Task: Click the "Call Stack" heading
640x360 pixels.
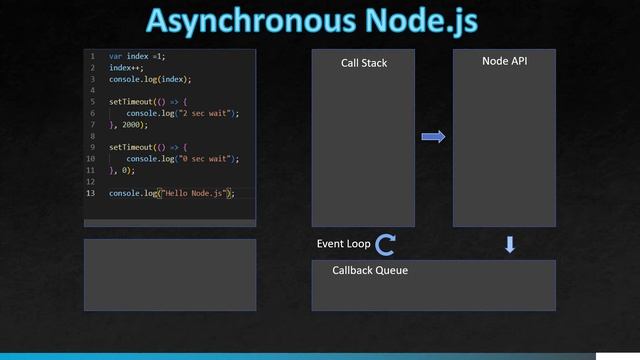Action: pyautogui.click(x=364, y=63)
